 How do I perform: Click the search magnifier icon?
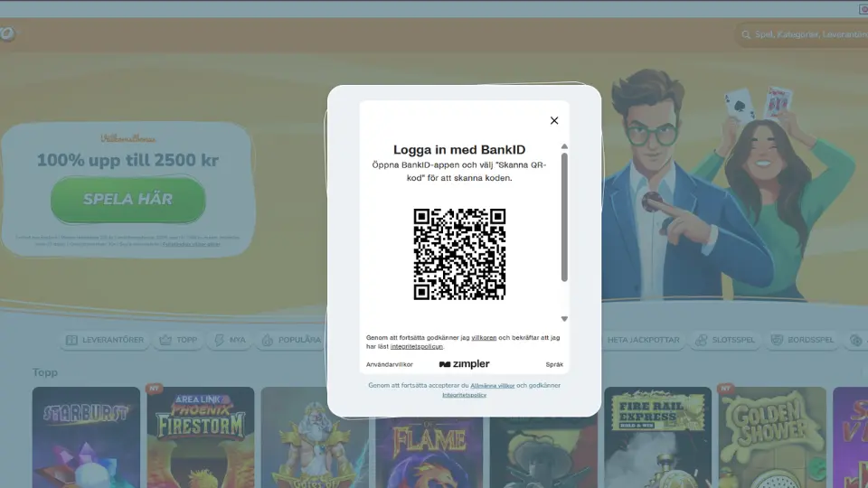(x=746, y=34)
